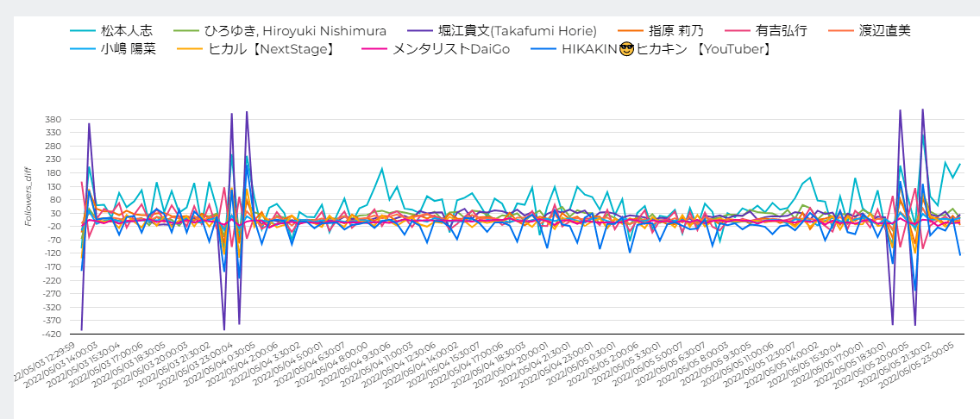Click the y-axis value -320
The width and height of the screenshot is (980, 419).
pos(51,307)
